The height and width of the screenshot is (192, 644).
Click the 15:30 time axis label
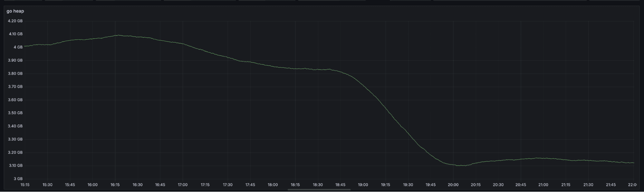47,185
